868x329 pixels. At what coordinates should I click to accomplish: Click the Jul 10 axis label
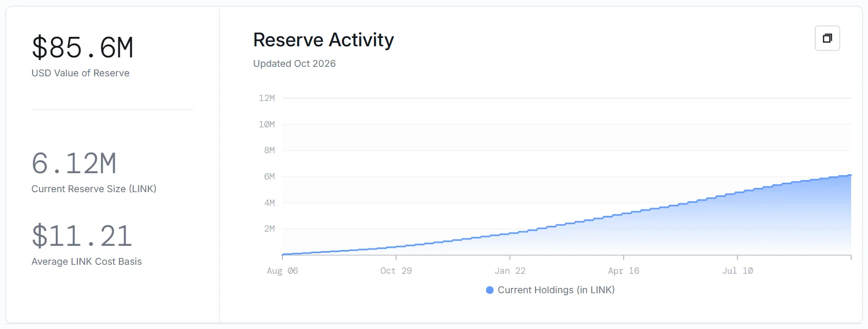738,271
